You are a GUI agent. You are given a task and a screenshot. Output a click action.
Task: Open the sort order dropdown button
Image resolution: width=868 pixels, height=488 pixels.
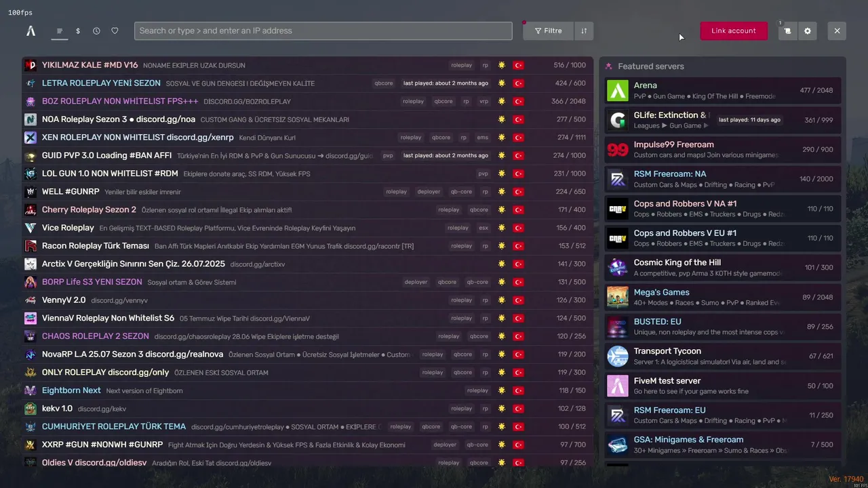[584, 30]
